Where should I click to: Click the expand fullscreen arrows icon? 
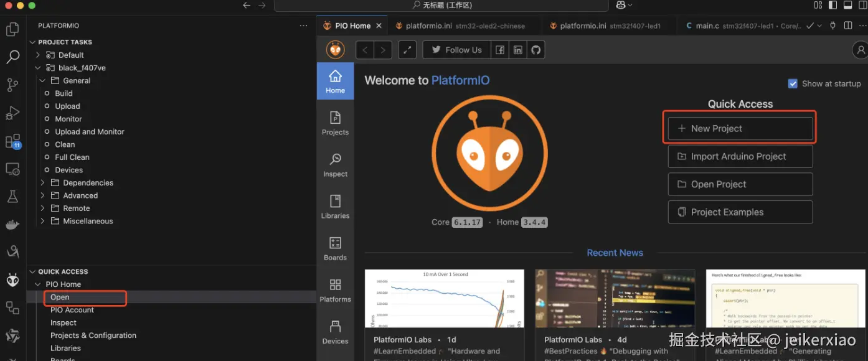click(x=407, y=50)
